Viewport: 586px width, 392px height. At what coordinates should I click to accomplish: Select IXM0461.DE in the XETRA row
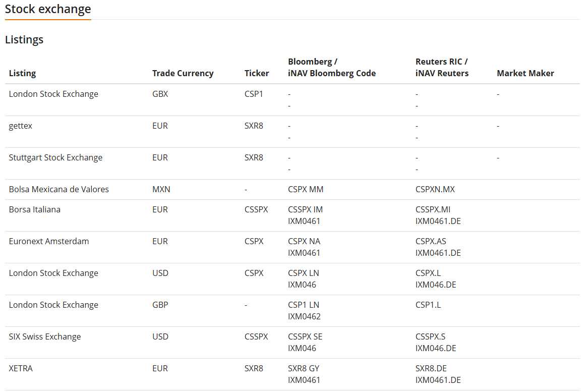[438, 380]
